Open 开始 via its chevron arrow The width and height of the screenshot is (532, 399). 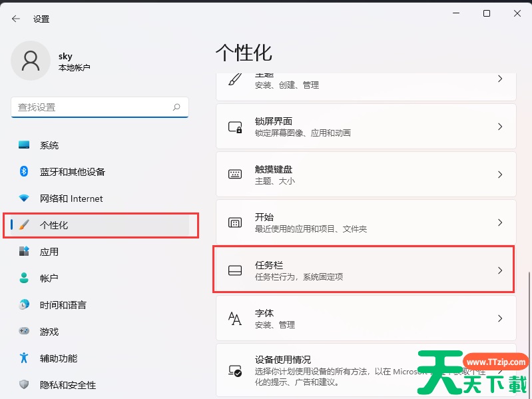click(500, 222)
